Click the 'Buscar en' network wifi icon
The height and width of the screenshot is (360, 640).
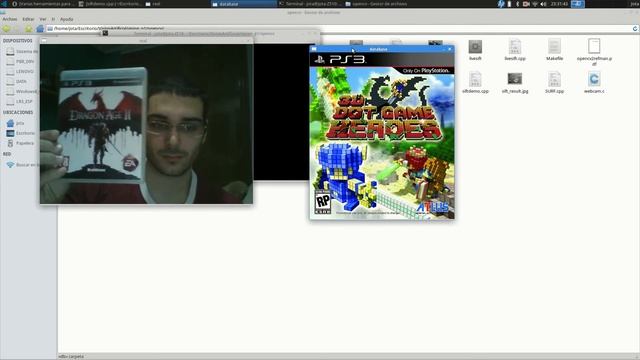coord(10,165)
